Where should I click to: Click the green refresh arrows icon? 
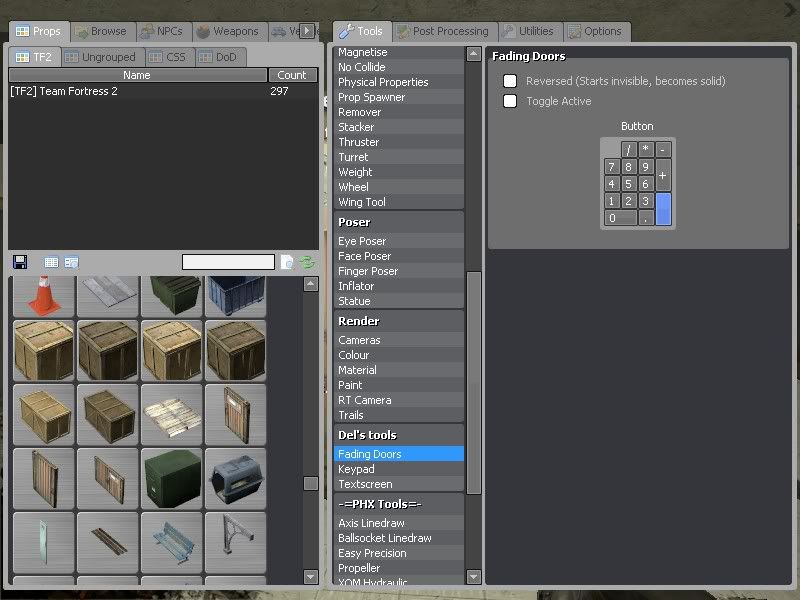click(307, 262)
